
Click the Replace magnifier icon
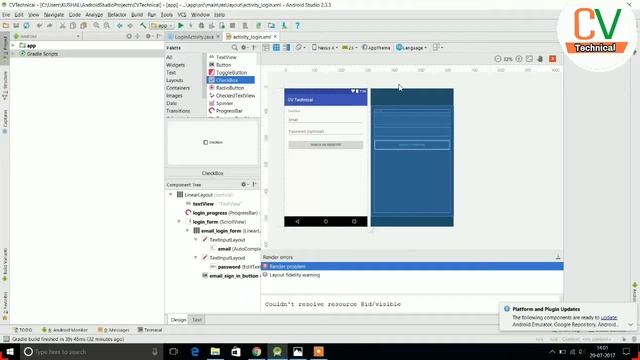click(x=107, y=25)
